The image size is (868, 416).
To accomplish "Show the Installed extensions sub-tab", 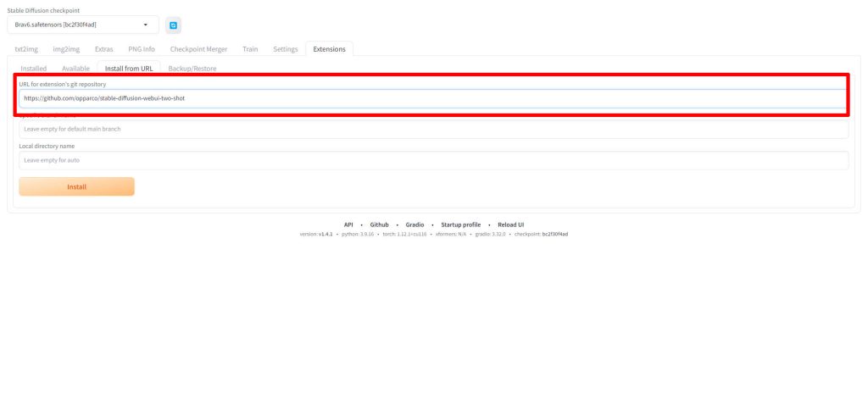I will pyautogui.click(x=34, y=69).
